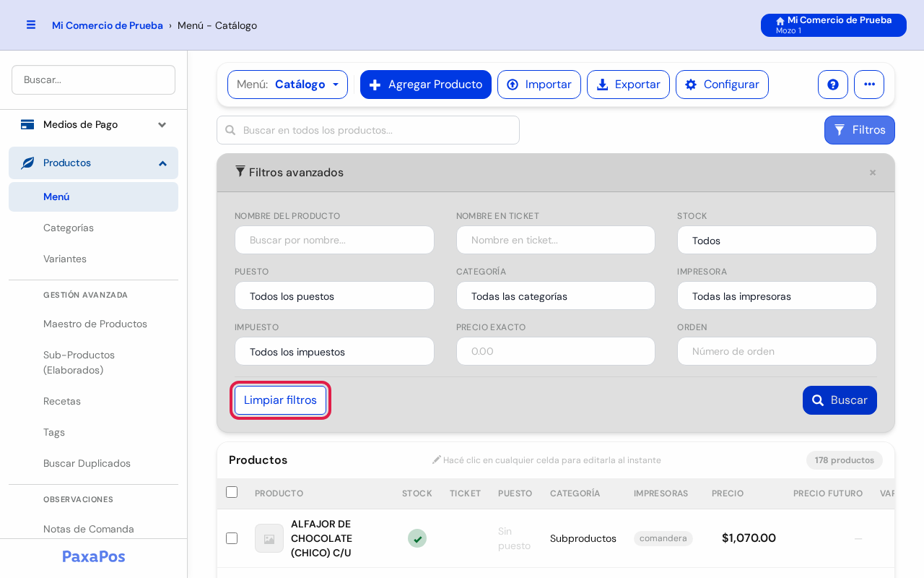This screenshot has height=578, width=924.
Task: Open the Impuesto filter dropdown
Action: [x=334, y=351]
